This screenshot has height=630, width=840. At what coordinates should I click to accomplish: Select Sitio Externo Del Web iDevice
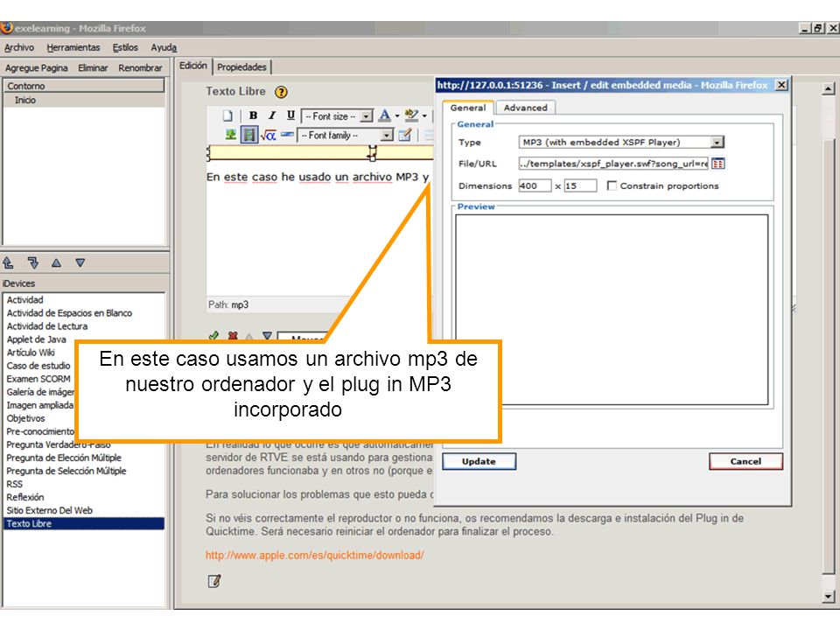[x=49, y=510]
